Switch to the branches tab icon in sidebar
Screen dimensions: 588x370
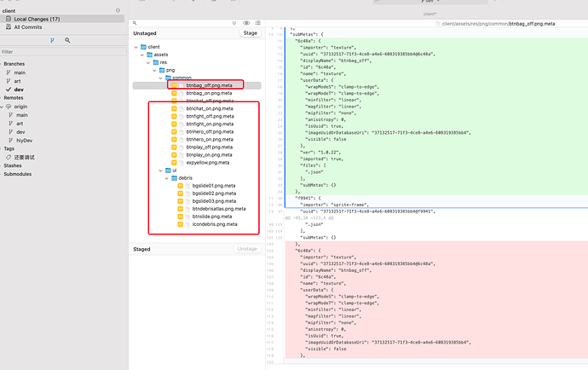tap(52, 40)
